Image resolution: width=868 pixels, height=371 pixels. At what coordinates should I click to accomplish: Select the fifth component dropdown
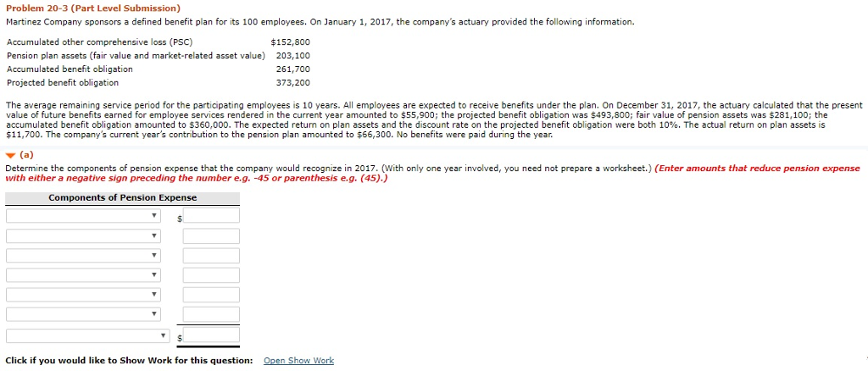click(83, 295)
